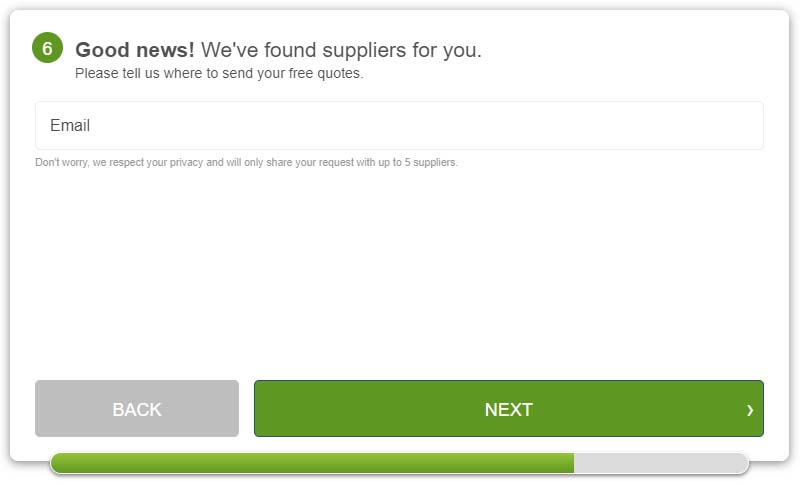The image size is (800, 485).
Task: Proceed with the green NEXT button
Action: coord(509,409)
